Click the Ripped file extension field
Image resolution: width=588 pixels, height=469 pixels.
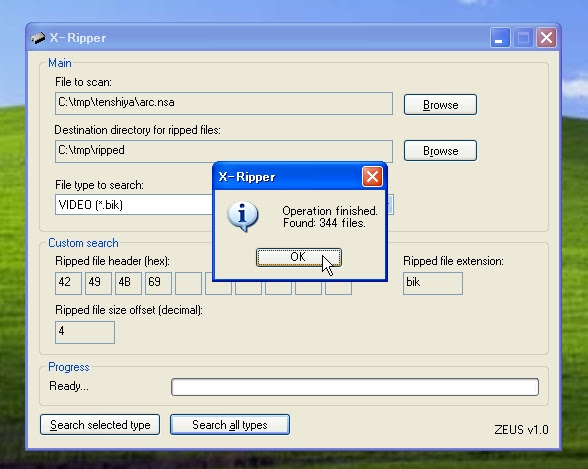coord(433,283)
